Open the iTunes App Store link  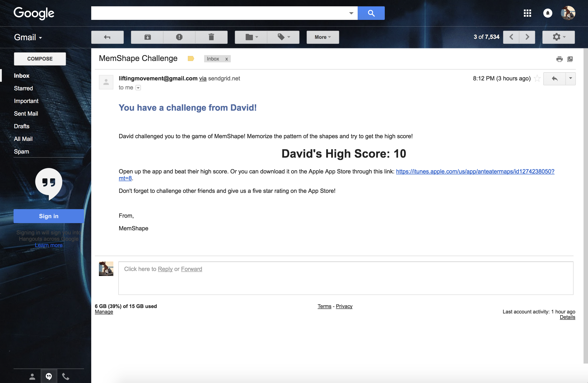(x=475, y=171)
